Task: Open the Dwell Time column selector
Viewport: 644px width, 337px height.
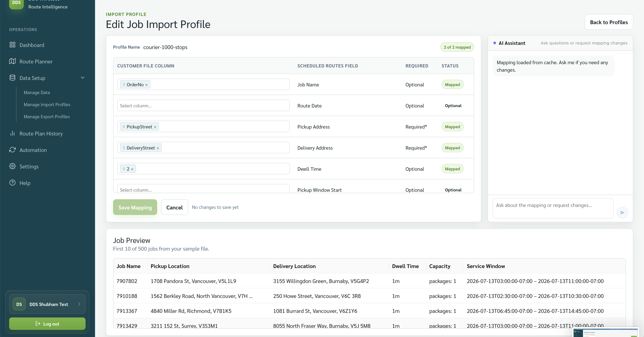Action: 203,169
